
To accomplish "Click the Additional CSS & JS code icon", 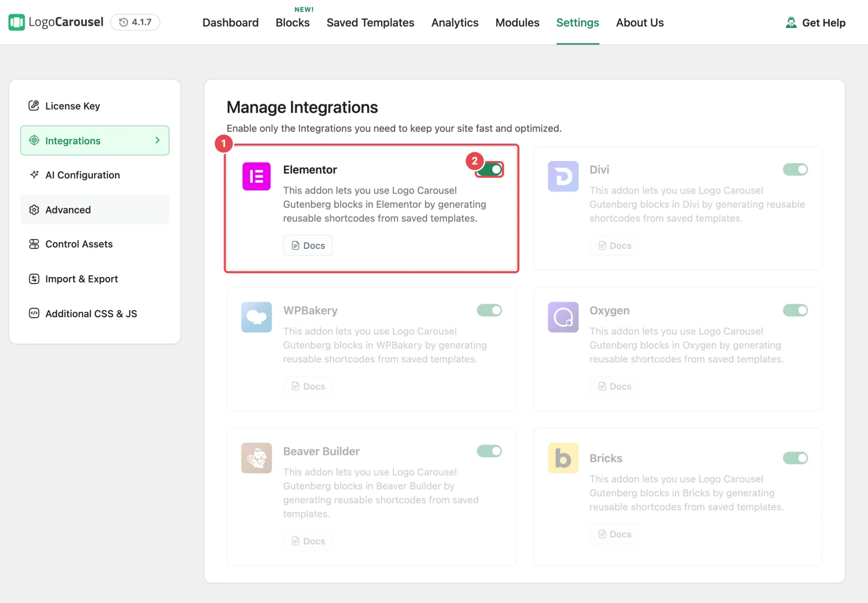I will [x=34, y=313].
